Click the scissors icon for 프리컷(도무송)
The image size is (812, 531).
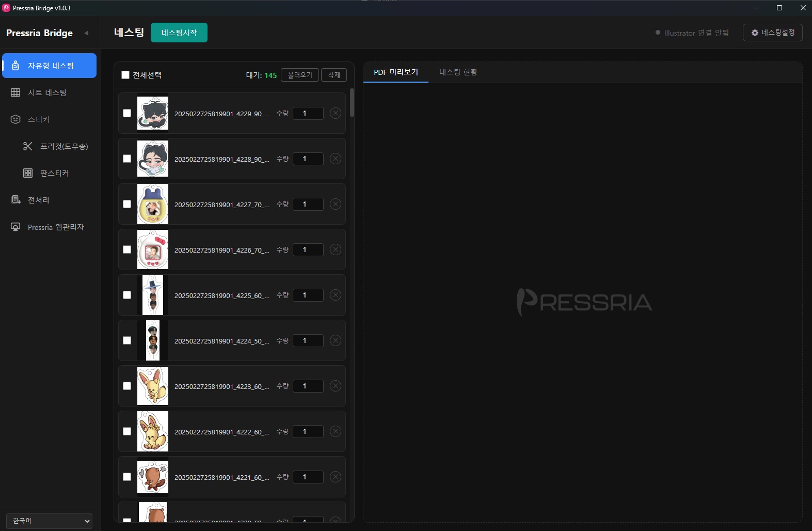pos(28,146)
